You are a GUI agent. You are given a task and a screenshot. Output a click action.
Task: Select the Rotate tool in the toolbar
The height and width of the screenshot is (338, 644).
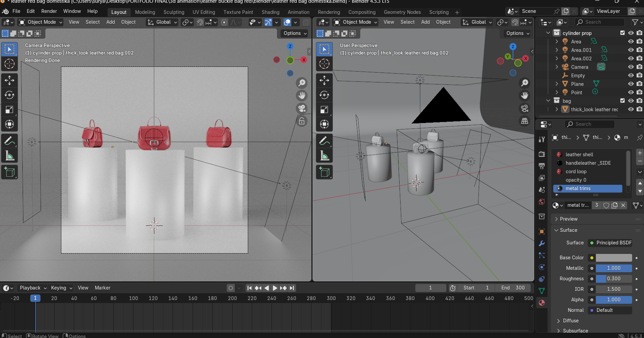tap(9, 95)
